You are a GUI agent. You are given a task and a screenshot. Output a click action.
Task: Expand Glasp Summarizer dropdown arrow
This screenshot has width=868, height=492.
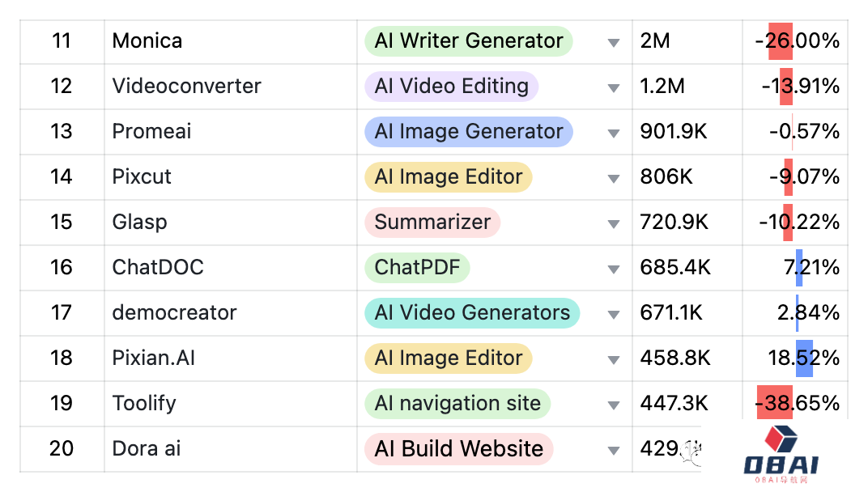point(614,223)
